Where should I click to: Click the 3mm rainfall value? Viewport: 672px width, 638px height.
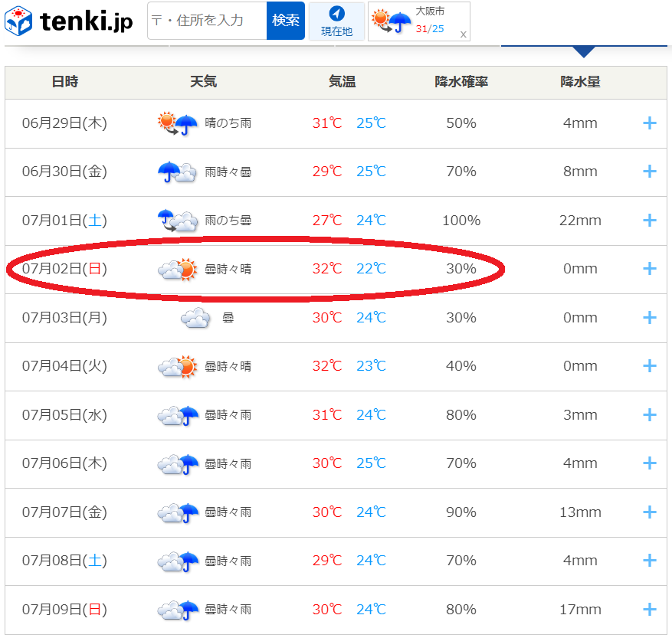point(580,415)
